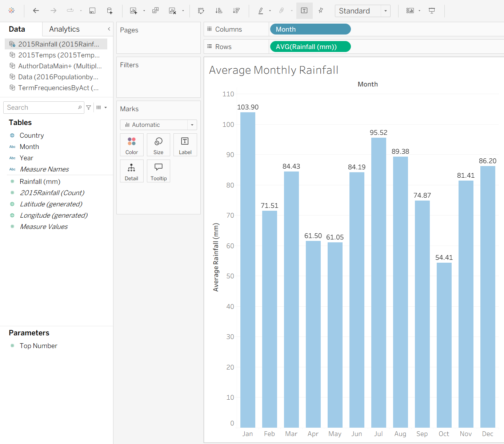The image size is (504, 444).
Task: Sort bars ascending
Action: pos(219,11)
